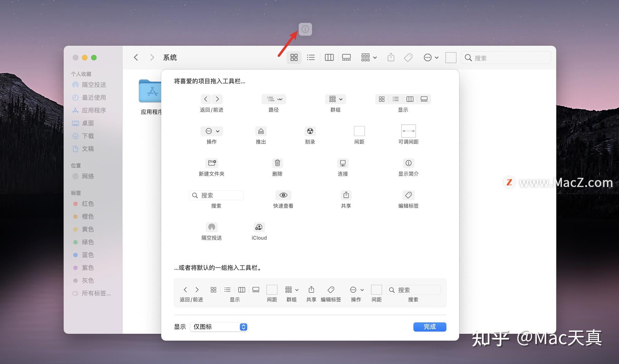The width and height of the screenshot is (619, 364).
Task: Click the 完成 (Done) button
Action: click(429, 327)
